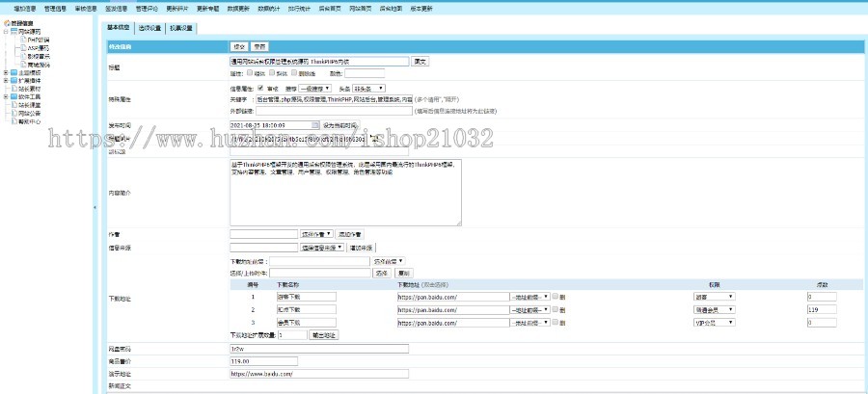Click into the 内容简介 text area
This screenshot has height=394, width=868.
click(345, 193)
